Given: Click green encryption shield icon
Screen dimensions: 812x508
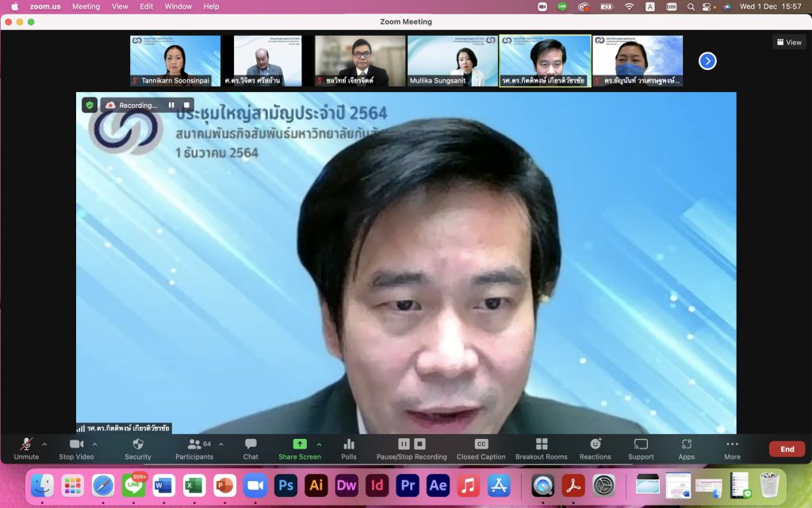Looking at the screenshot, I should 90,106.
